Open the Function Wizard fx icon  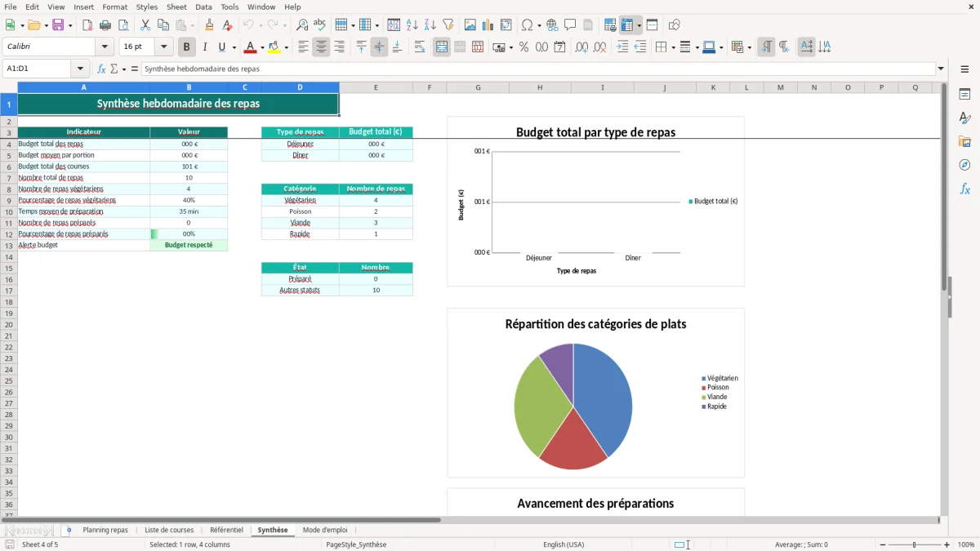(101, 69)
